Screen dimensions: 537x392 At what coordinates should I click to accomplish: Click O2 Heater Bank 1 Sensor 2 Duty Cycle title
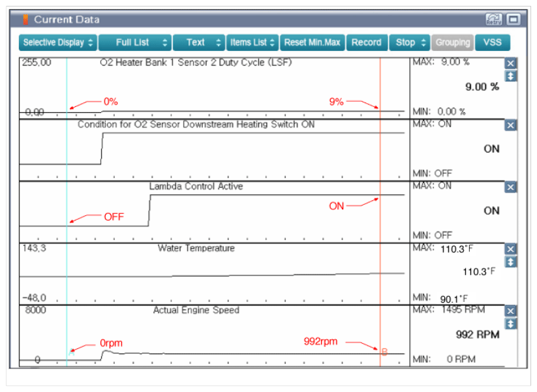(x=196, y=63)
